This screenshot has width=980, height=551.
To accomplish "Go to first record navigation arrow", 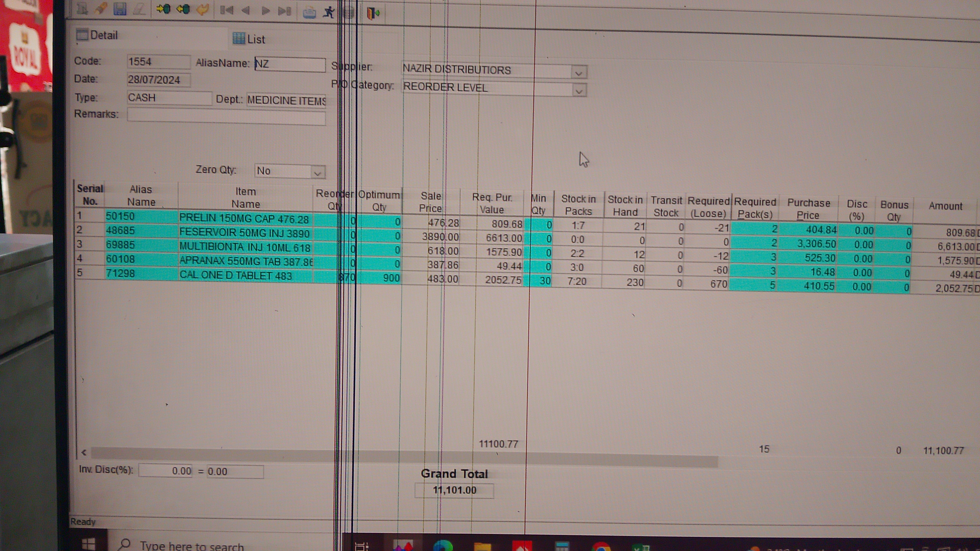I will point(226,10).
